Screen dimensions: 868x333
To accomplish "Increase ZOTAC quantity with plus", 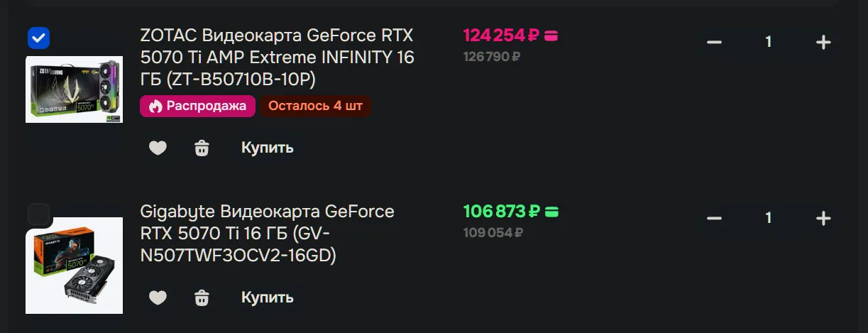I will (x=823, y=43).
